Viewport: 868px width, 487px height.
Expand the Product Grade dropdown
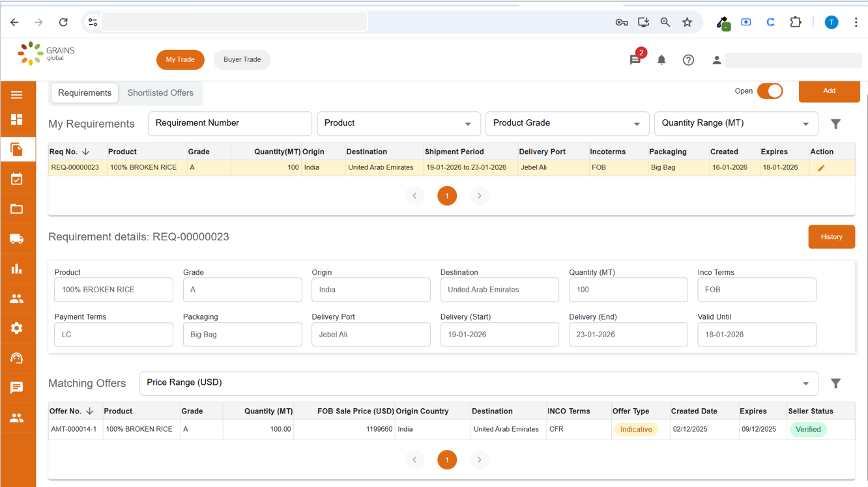(567, 124)
